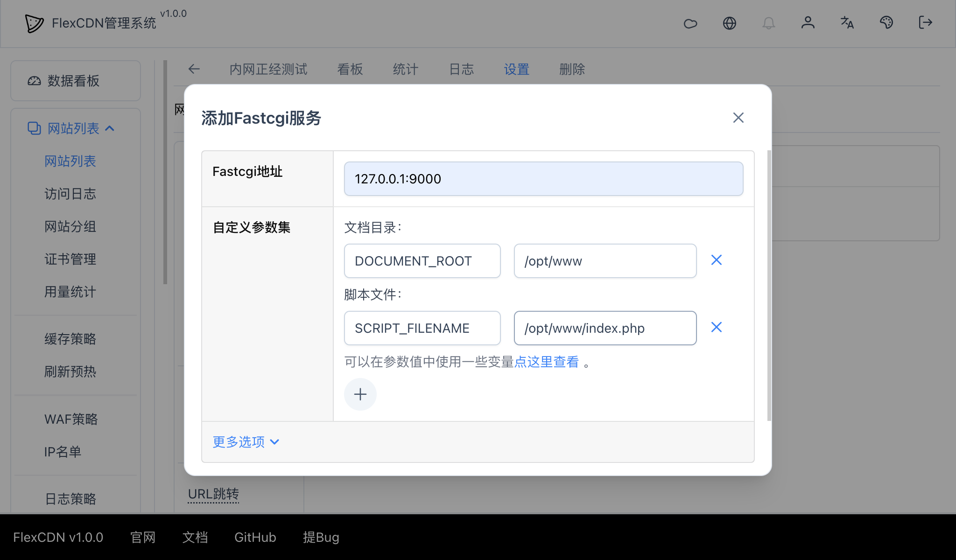
Task: Click the cloud status icon in header
Action: (x=691, y=23)
